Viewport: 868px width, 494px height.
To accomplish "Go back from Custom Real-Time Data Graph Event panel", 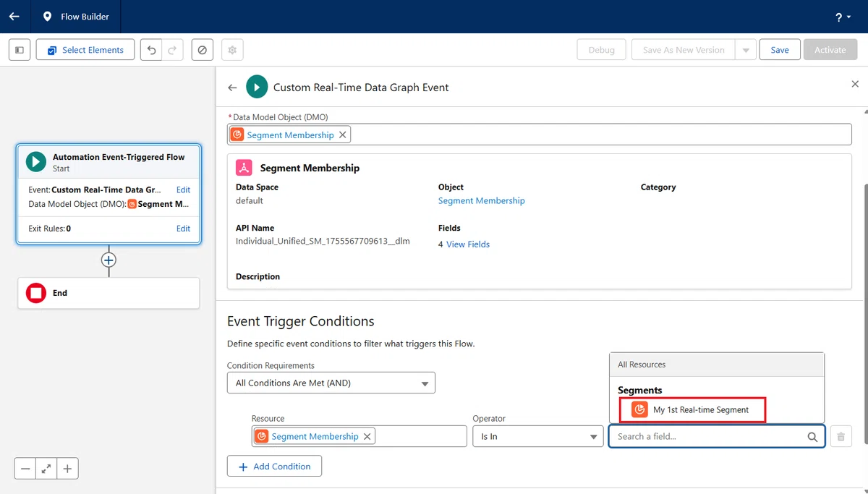I will click(x=232, y=88).
